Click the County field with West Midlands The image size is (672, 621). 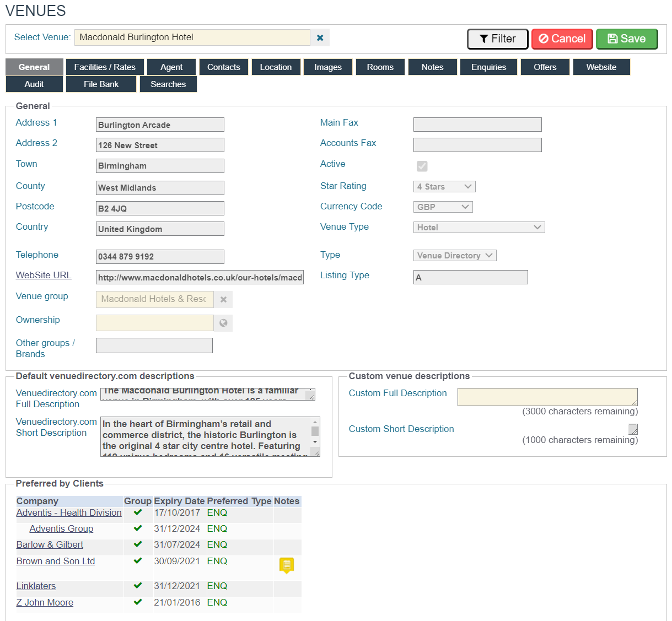(160, 188)
